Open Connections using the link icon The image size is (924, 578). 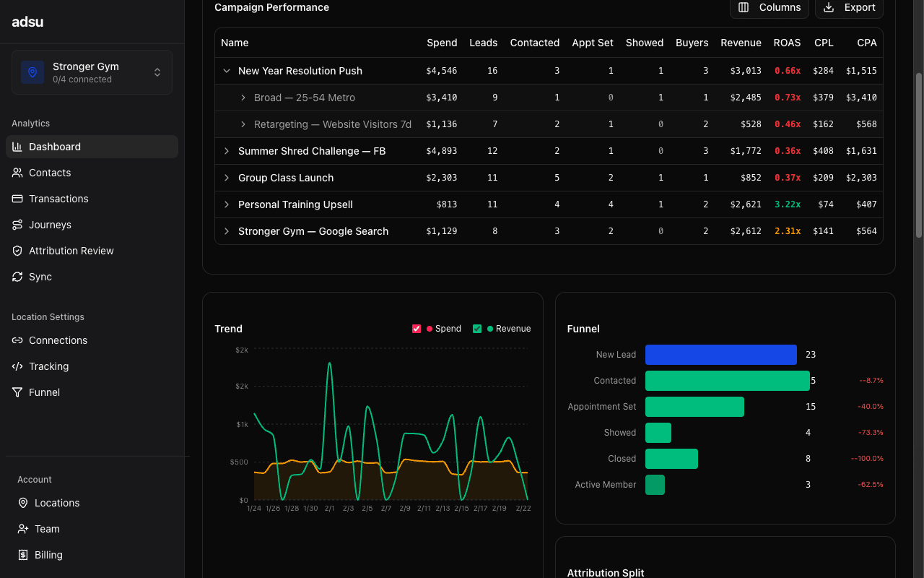[x=17, y=340]
